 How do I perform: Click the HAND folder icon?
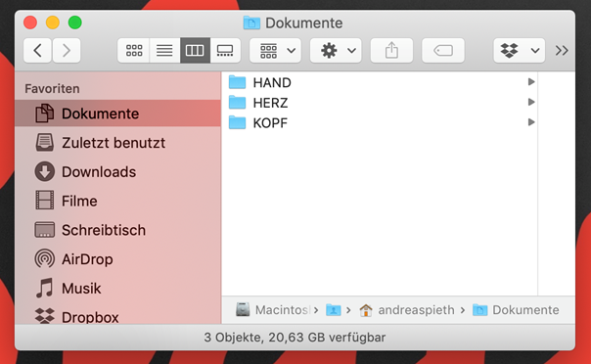pos(237,82)
